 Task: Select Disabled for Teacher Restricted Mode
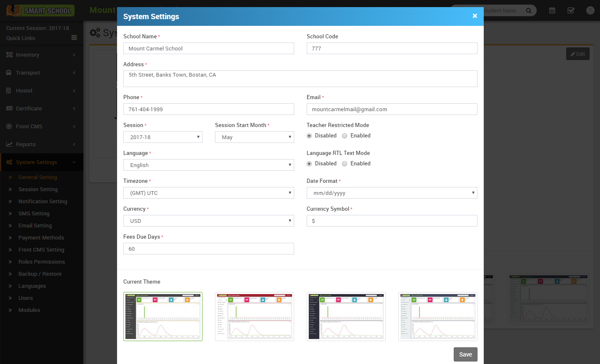[x=309, y=136]
